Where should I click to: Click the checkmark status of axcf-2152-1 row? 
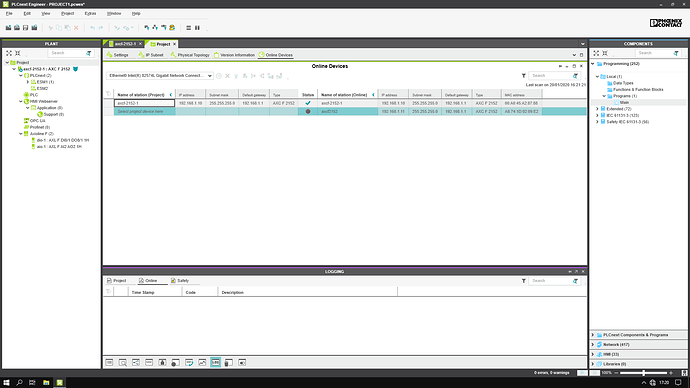[308, 103]
